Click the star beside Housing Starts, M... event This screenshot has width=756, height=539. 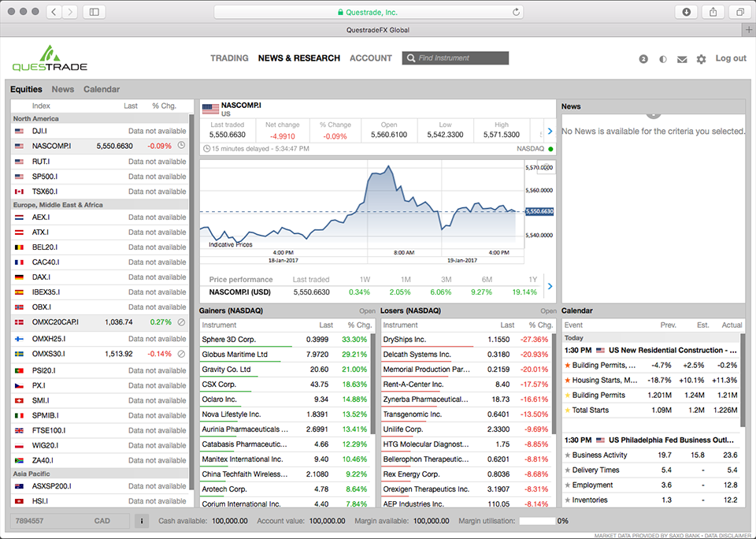tap(568, 381)
